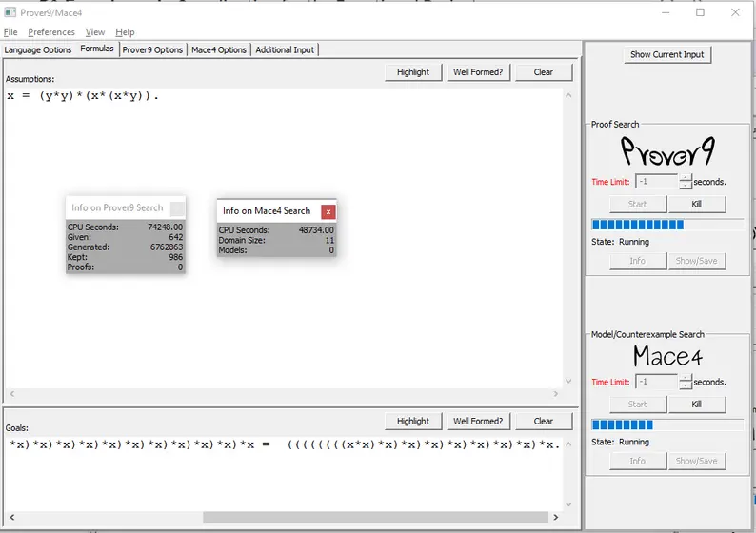
Task: Open the Preferences menu
Action: (51, 32)
